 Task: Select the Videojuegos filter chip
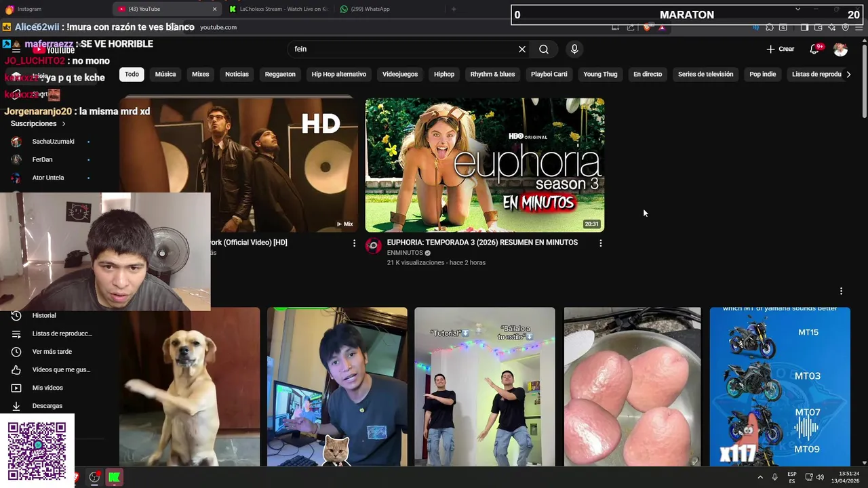tap(400, 74)
